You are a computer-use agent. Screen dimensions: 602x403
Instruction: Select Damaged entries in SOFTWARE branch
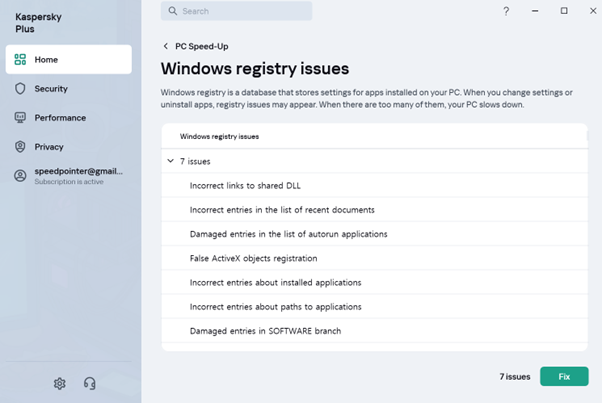click(374, 331)
